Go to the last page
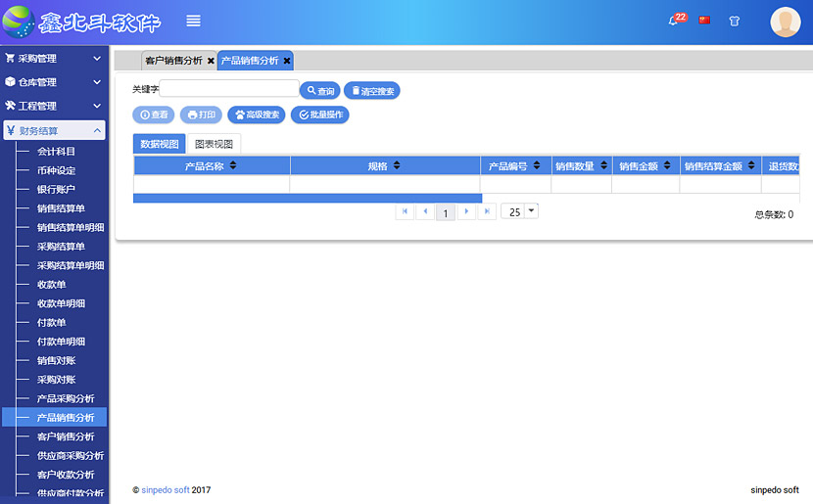Viewport: 813px width, 504px height. [x=487, y=211]
